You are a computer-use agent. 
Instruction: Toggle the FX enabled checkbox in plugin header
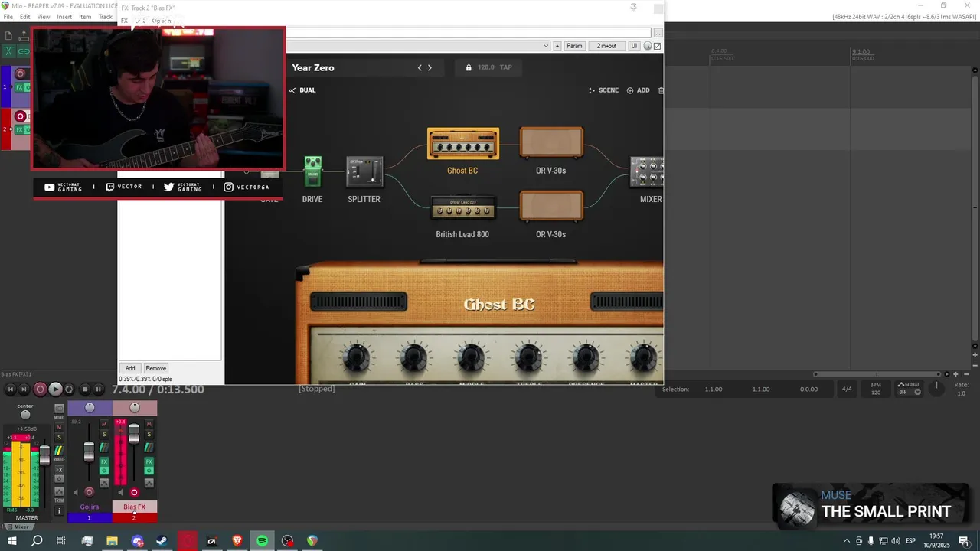tap(658, 46)
